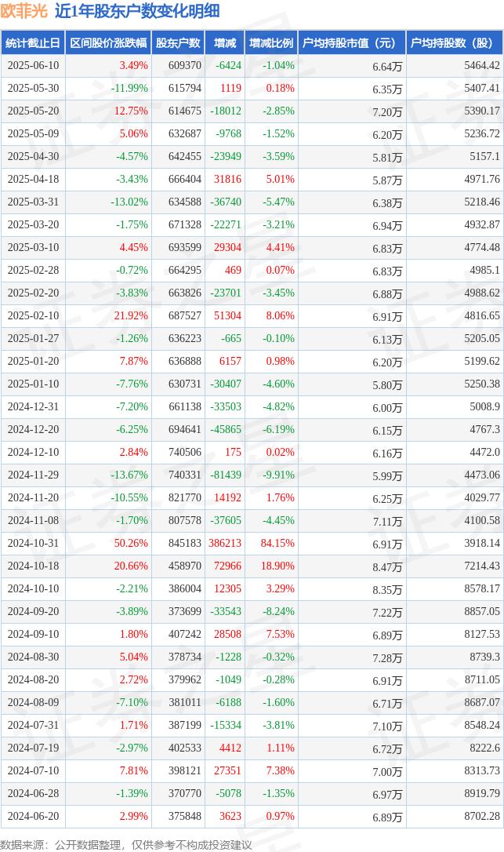
Task: Click the 数据来源 disclaimer footer text
Action: (x=126, y=844)
